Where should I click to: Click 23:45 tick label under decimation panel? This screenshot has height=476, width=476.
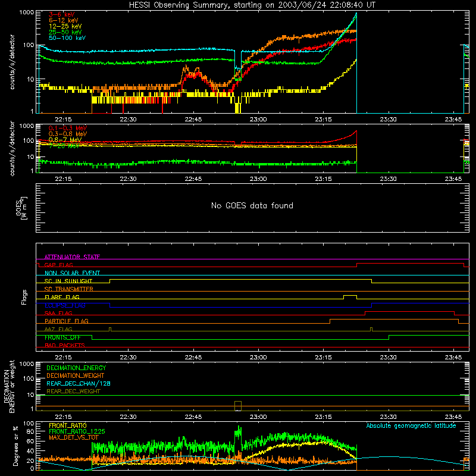pos(453,417)
